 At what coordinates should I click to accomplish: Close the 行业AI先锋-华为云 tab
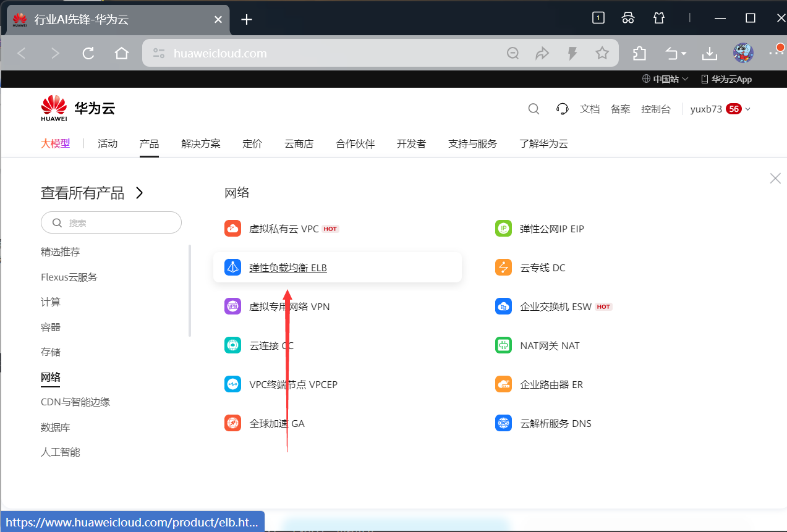218,20
